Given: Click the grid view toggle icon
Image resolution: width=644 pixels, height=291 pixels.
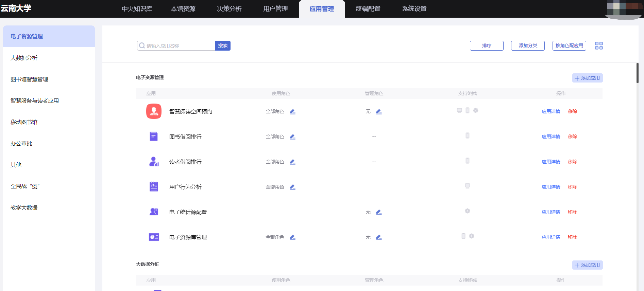Looking at the screenshot, I should (x=599, y=46).
